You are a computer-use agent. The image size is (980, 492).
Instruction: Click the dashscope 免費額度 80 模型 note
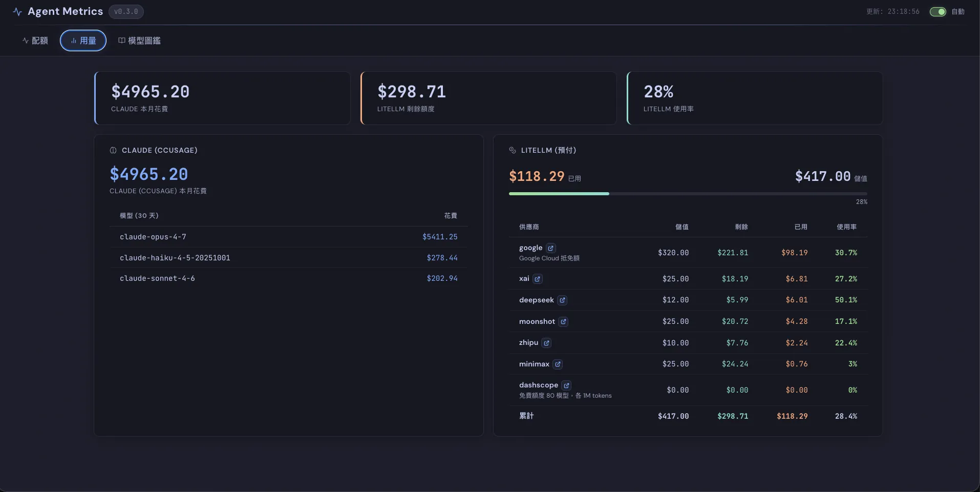[565, 396]
